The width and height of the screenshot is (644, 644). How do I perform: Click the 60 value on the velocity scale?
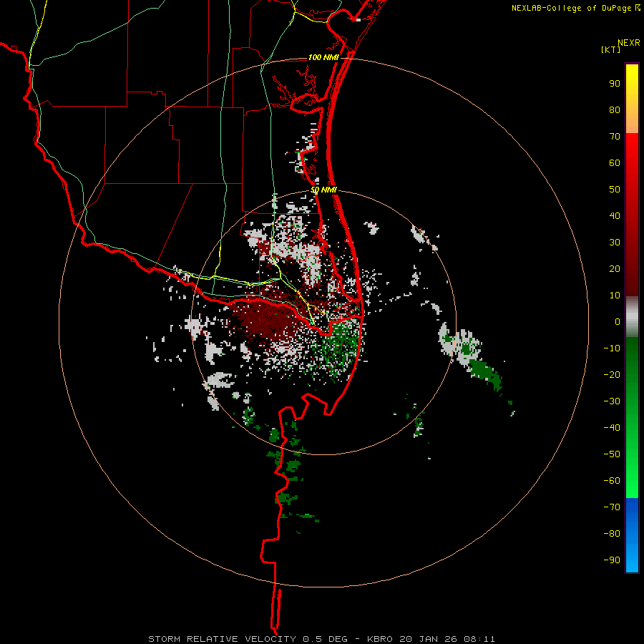tap(615, 163)
